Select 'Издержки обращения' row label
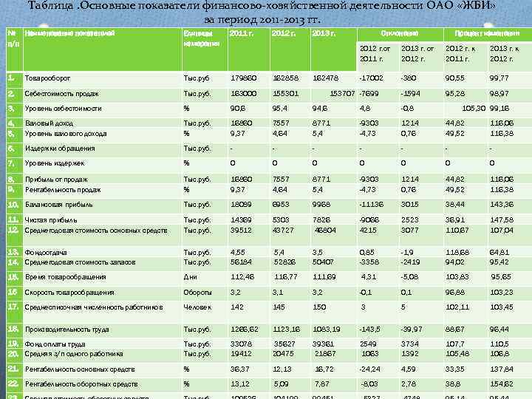Screen dimensions: 532x399 point(60,149)
